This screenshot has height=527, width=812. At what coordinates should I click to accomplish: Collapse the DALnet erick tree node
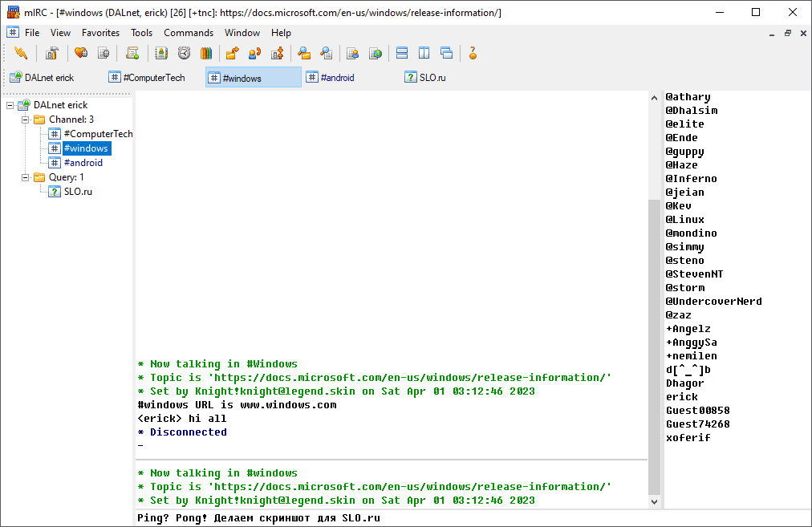click(10, 105)
